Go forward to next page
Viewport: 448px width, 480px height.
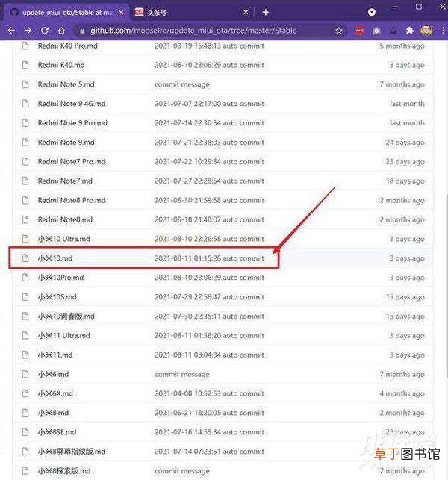(x=28, y=31)
